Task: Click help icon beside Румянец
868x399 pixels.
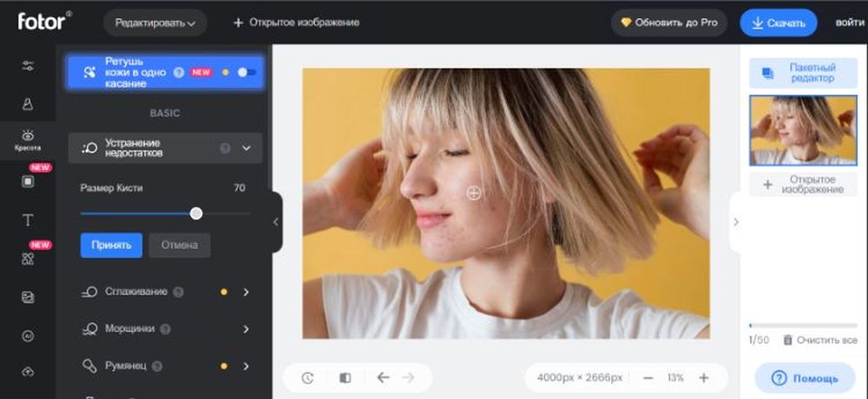Action: point(157,366)
